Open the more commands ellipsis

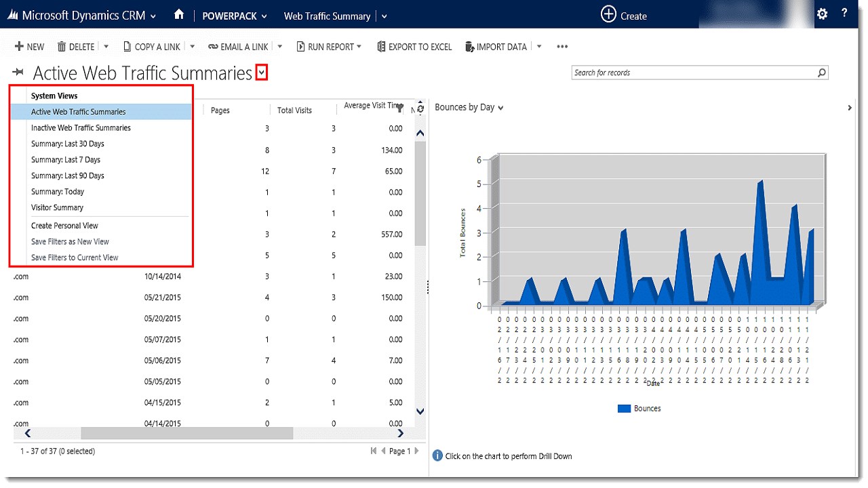(x=562, y=47)
